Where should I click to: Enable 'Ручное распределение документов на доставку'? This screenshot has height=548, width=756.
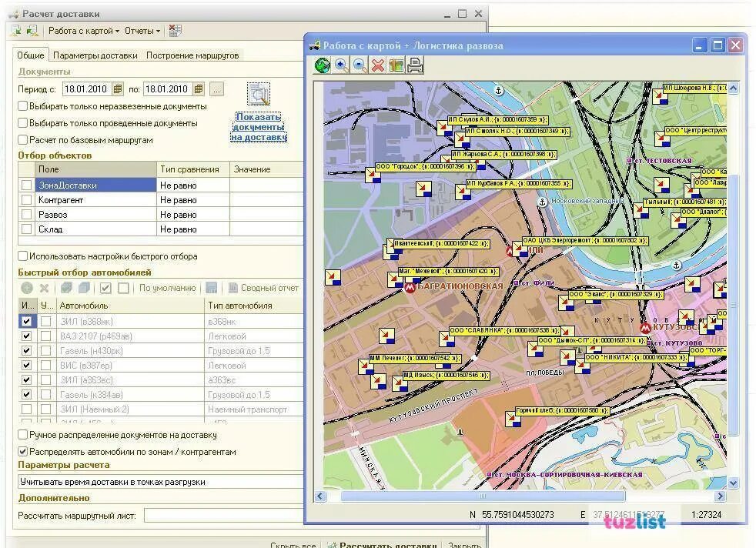22,435
